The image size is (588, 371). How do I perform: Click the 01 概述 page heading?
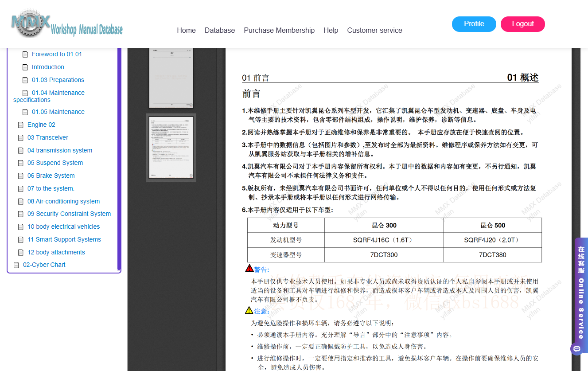coord(523,78)
